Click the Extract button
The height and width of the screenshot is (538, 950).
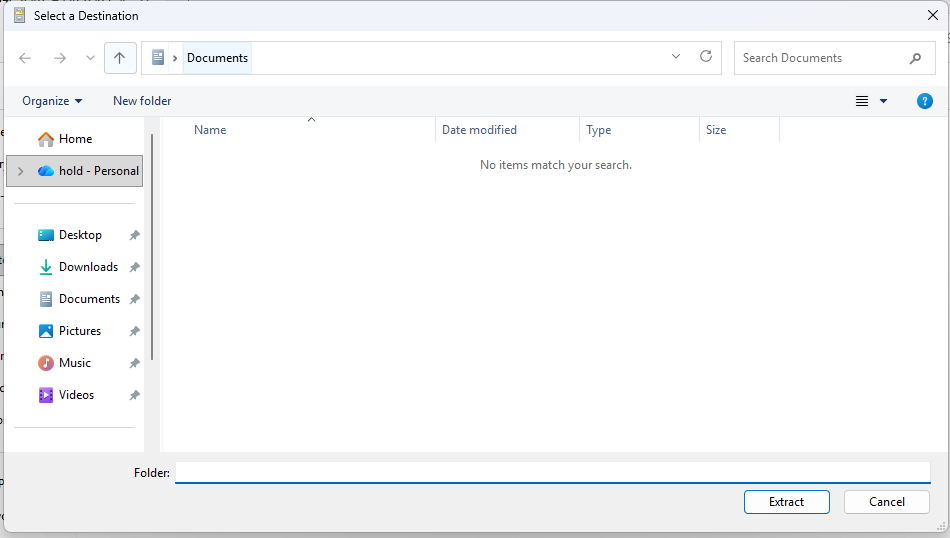coord(786,502)
